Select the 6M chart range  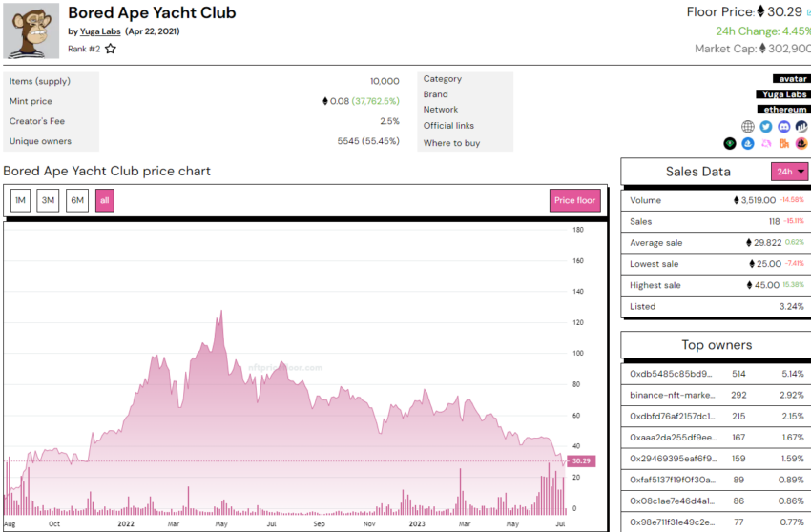77,200
